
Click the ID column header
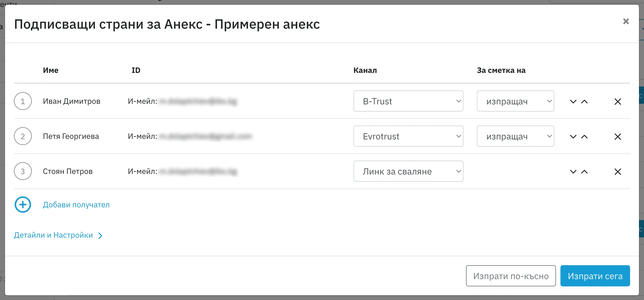(x=136, y=70)
